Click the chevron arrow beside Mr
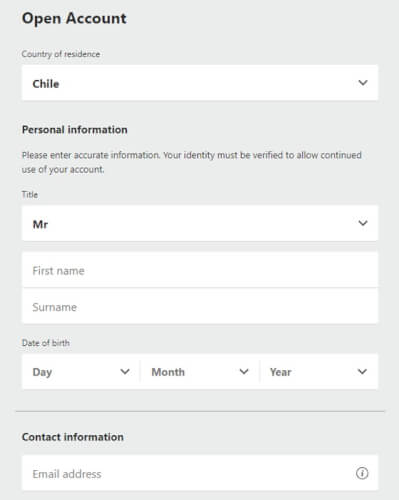The width and height of the screenshot is (399, 500). (x=363, y=223)
